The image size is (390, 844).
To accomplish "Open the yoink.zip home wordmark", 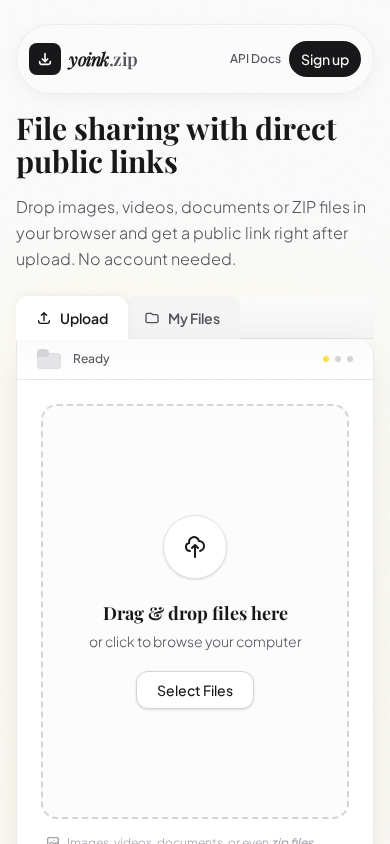I will click(102, 60).
